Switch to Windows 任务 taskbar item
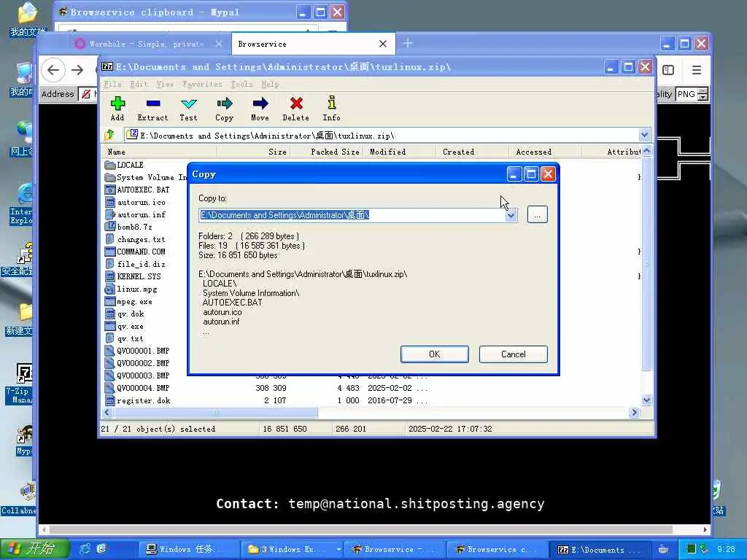This screenshot has height=560, width=747. [187, 550]
